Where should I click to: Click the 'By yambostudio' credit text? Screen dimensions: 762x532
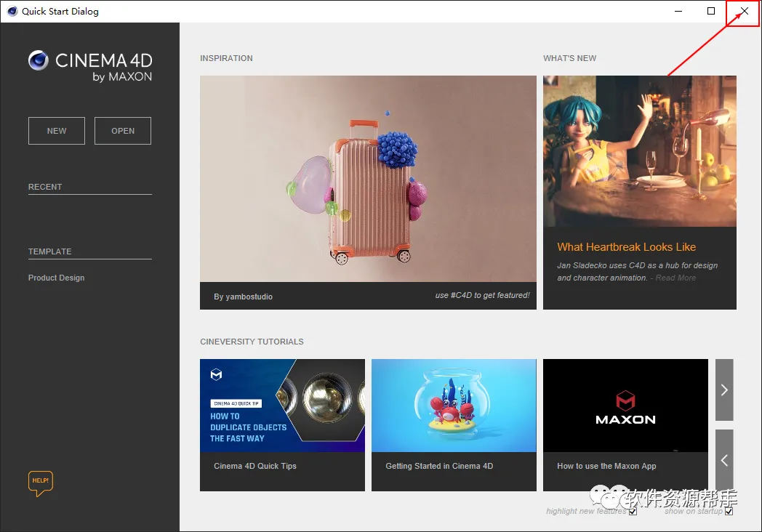[243, 297]
